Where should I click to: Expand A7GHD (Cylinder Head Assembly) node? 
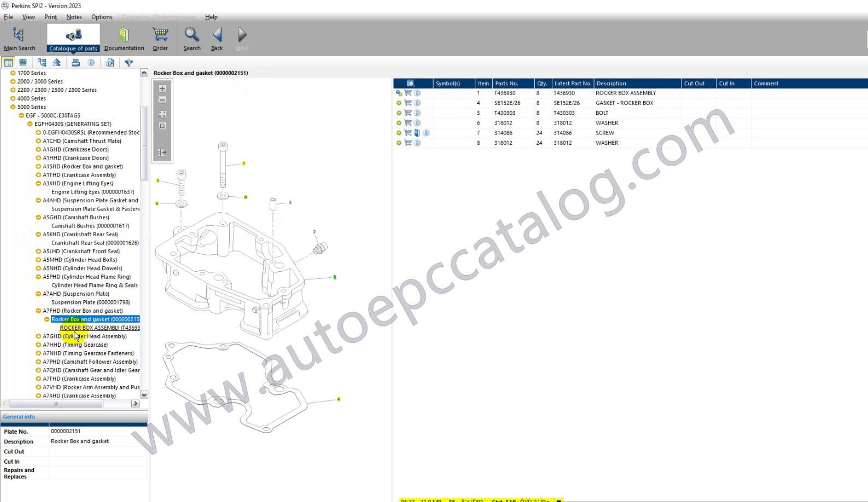[x=38, y=336]
